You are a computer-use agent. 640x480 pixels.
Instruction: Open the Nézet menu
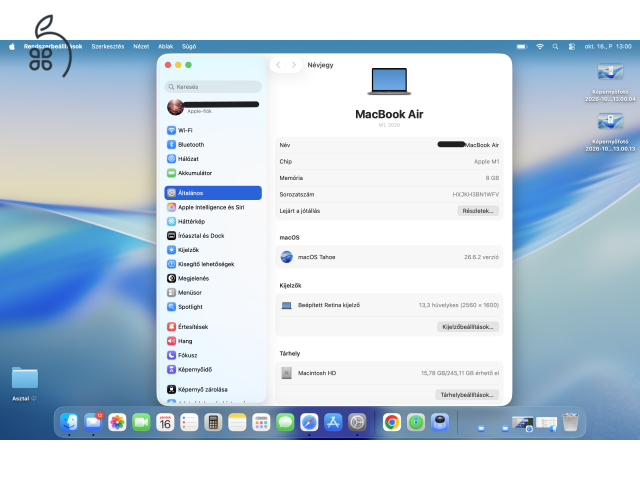[141, 47]
